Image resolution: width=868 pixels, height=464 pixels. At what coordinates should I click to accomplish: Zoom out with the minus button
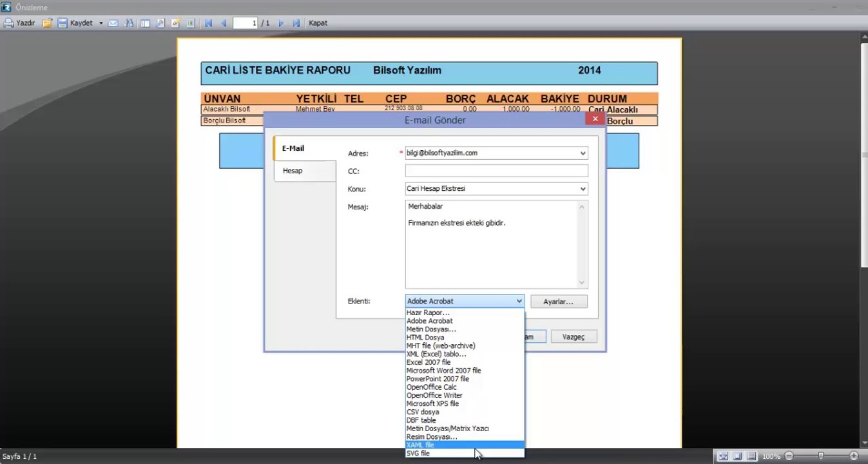[789, 456]
